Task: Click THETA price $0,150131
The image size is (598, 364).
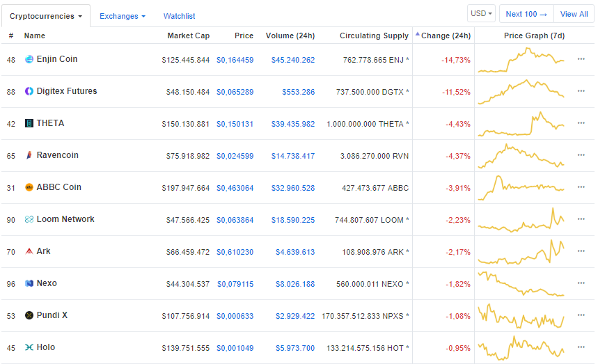Action: [235, 124]
